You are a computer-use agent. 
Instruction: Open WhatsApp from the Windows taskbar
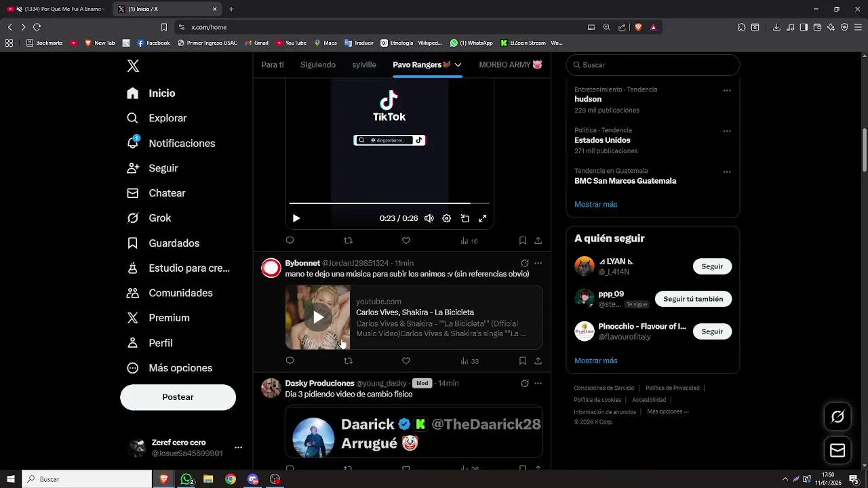186,479
